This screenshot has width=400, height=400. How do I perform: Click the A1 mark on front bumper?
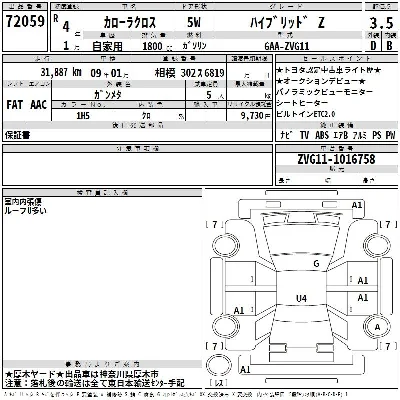click(357, 205)
